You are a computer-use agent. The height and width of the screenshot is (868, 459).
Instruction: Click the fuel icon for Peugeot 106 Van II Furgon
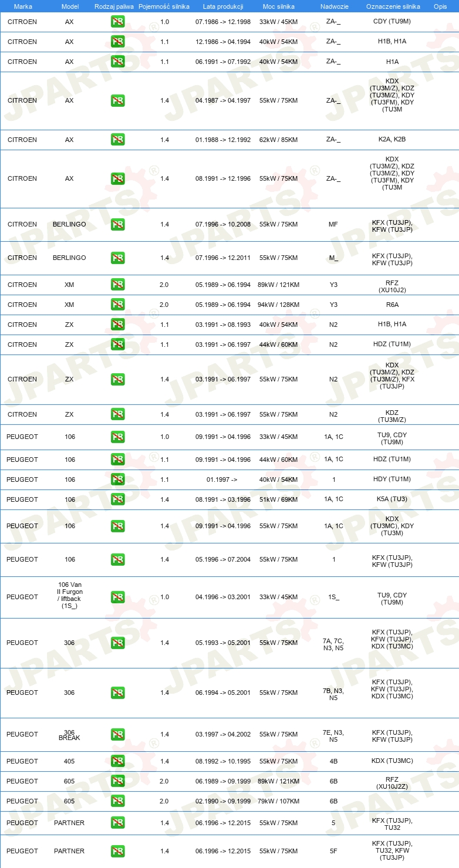tap(117, 597)
